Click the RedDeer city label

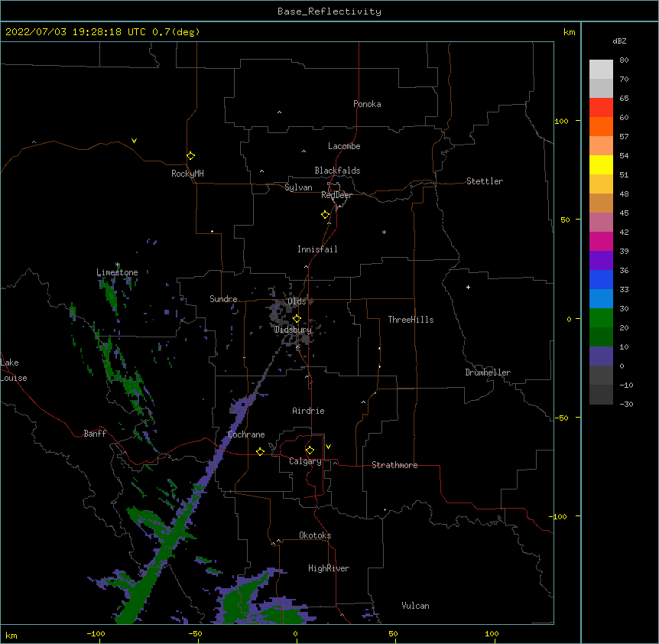[x=336, y=195]
